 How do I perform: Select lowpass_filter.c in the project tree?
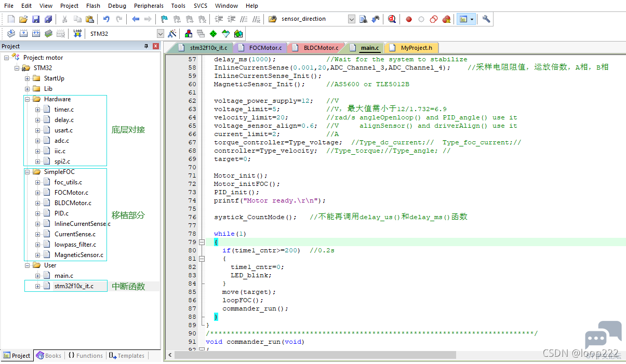coord(75,245)
